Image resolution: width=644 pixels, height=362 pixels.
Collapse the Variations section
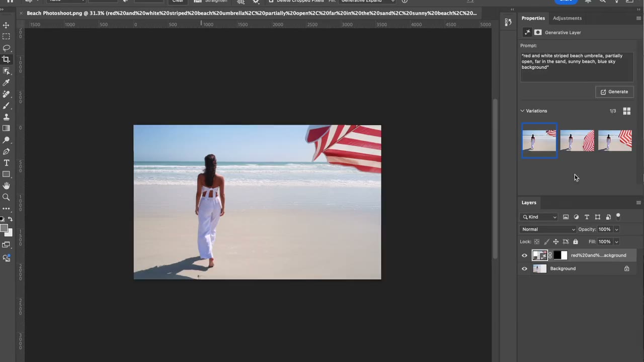(522, 111)
